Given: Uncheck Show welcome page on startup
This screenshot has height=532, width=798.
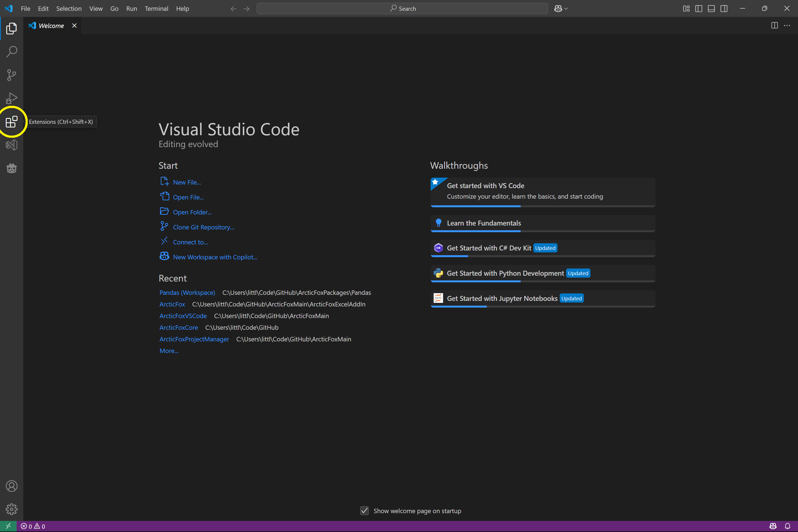Looking at the screenshot, I should (364, 511).
